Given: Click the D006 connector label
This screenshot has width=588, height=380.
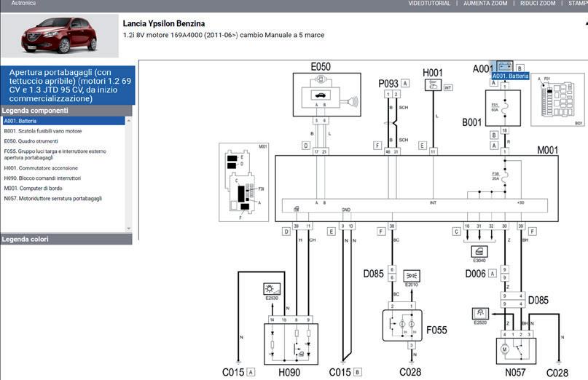Looking at the screenshot, I should coord(475,274).
